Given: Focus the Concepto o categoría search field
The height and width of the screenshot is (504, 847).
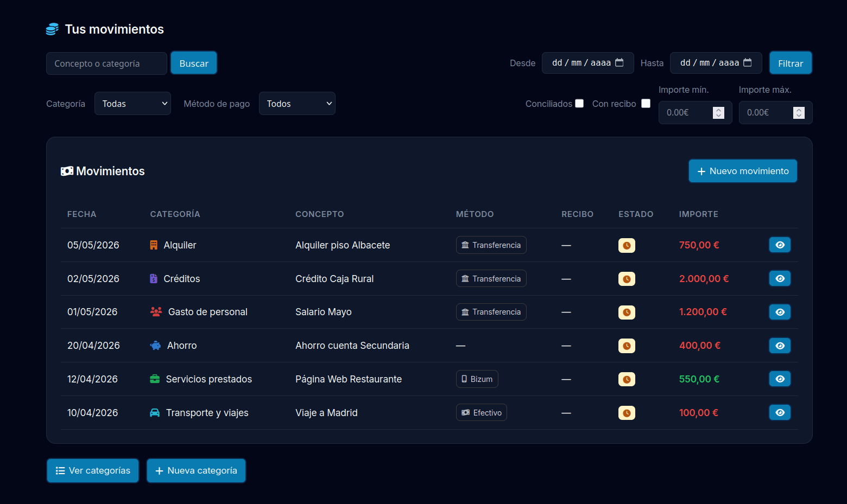Looking at the screenshot, I should click(x=106, y=63).
